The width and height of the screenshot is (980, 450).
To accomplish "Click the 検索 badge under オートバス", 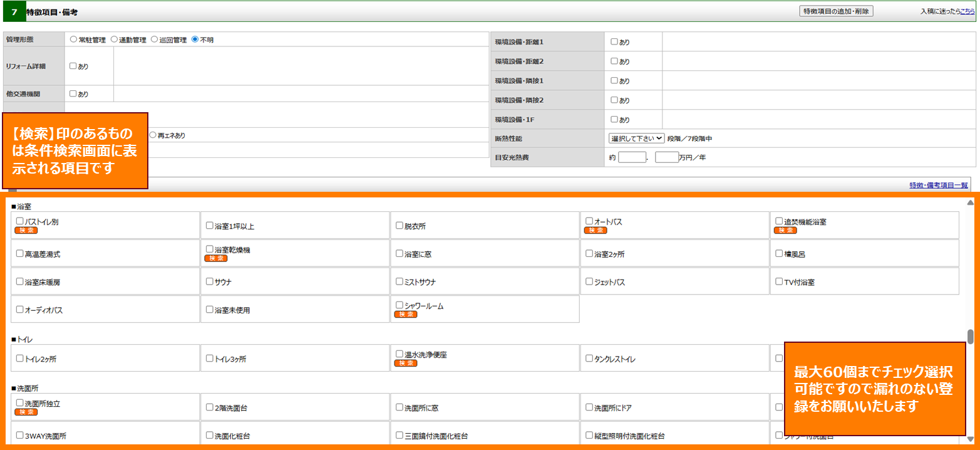I will [x=595, y=231].
